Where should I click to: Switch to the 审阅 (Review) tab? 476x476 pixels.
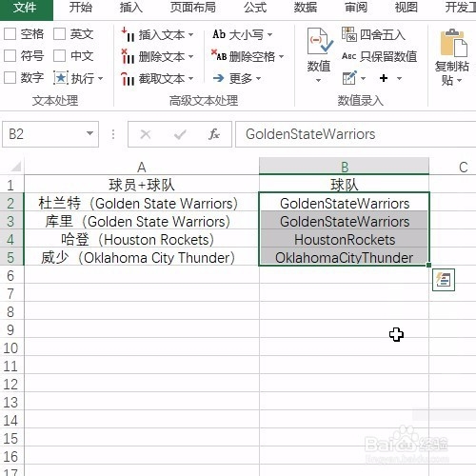point(356,8)
